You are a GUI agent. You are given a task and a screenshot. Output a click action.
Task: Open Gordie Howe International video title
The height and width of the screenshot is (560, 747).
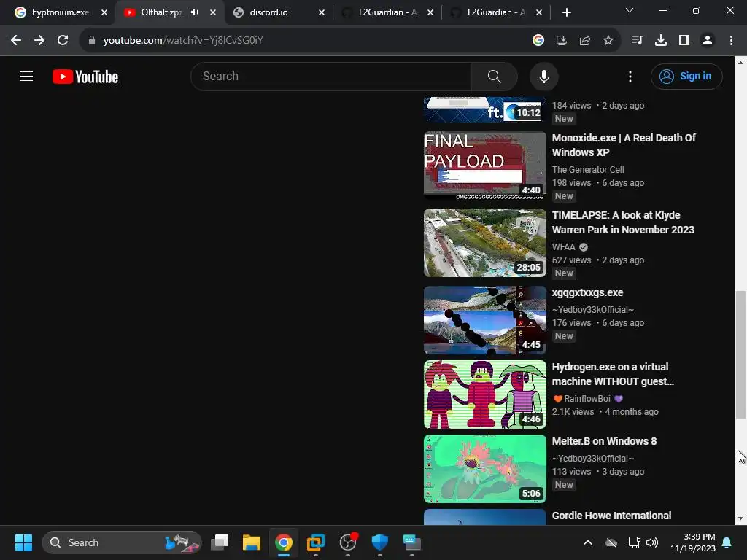click(x=611, y=516)
